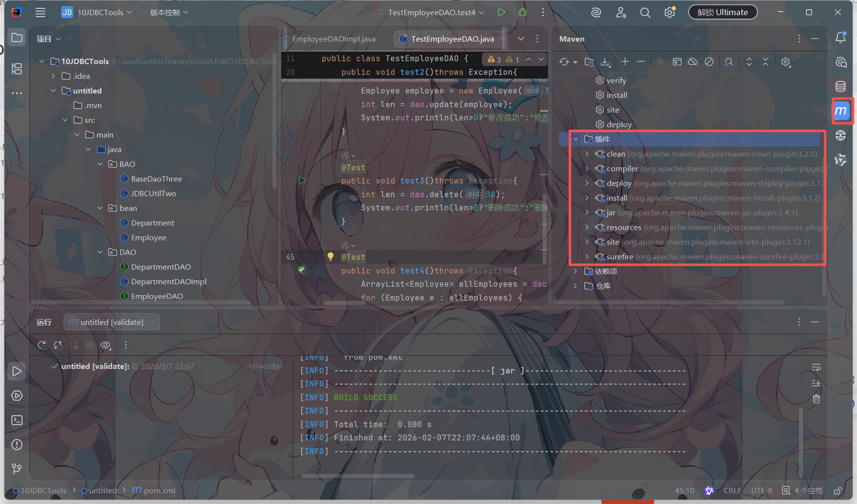The height and width of the screenshot is (504, 857).
Task: Open IDE settings gear in title bar
Action: (x=669, y=13)
